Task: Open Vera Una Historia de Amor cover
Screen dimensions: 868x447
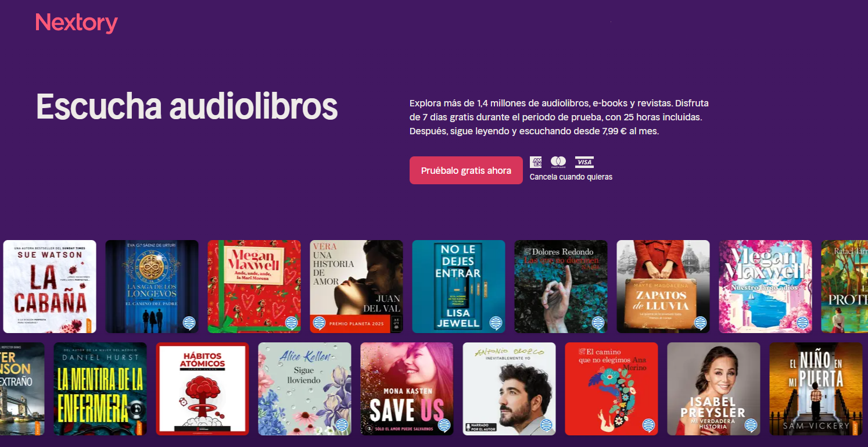Action: click(x=357, y=287)
